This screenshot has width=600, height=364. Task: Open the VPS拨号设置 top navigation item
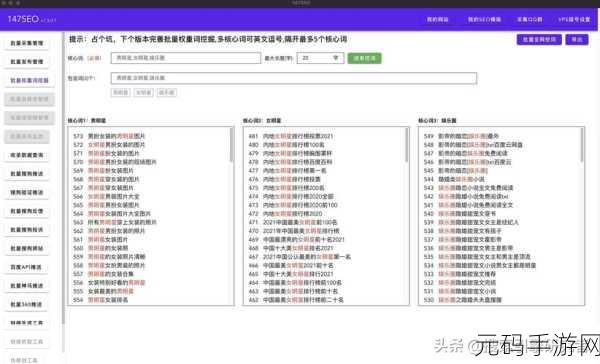pyautogui.click(x=574, y=20)
